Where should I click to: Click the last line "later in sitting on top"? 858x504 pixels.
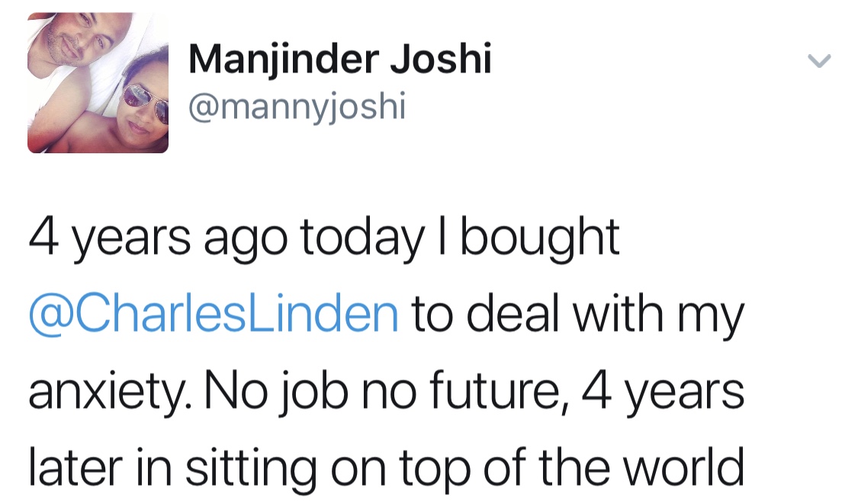[x=386, y=467]
